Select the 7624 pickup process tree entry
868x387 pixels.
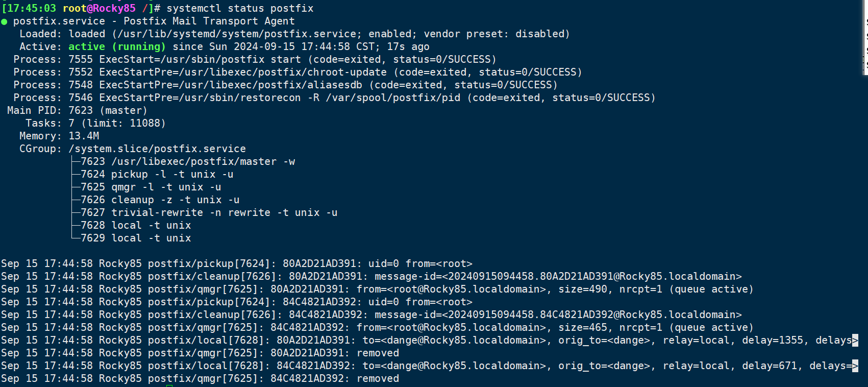157,174
